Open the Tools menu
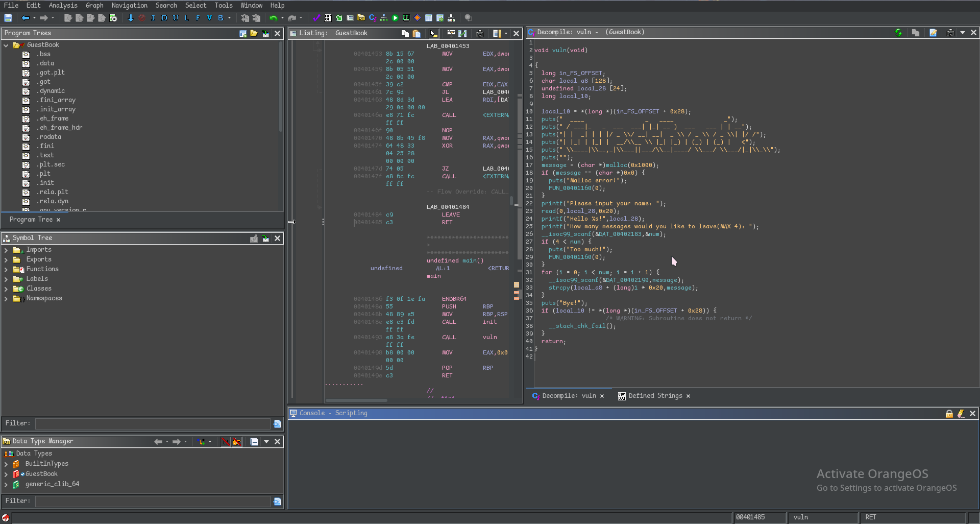 point(224,5)
